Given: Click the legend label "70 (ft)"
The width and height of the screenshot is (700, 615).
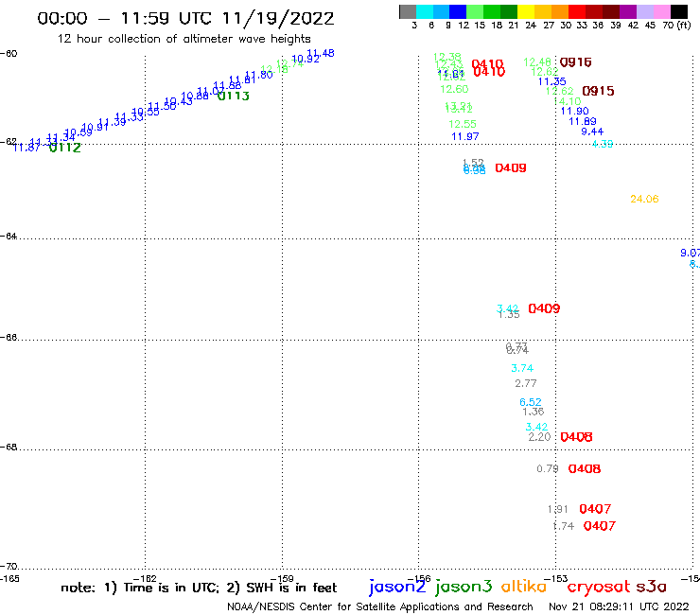Looking at the screenshot, I should 676,25.
